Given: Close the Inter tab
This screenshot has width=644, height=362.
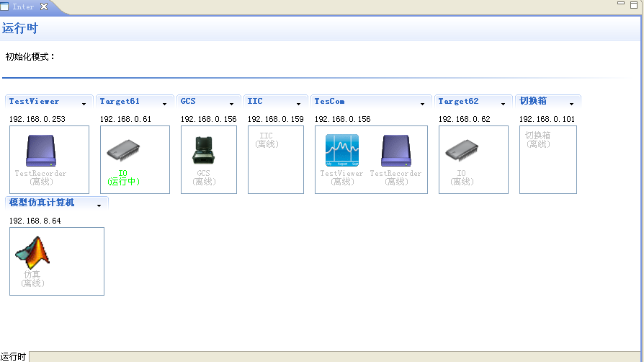Looking at the screenshot, I should 44,6.
